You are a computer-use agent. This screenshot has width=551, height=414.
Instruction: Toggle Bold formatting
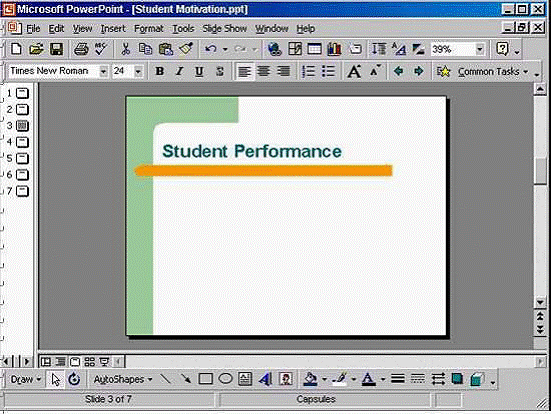coord(160,71)
